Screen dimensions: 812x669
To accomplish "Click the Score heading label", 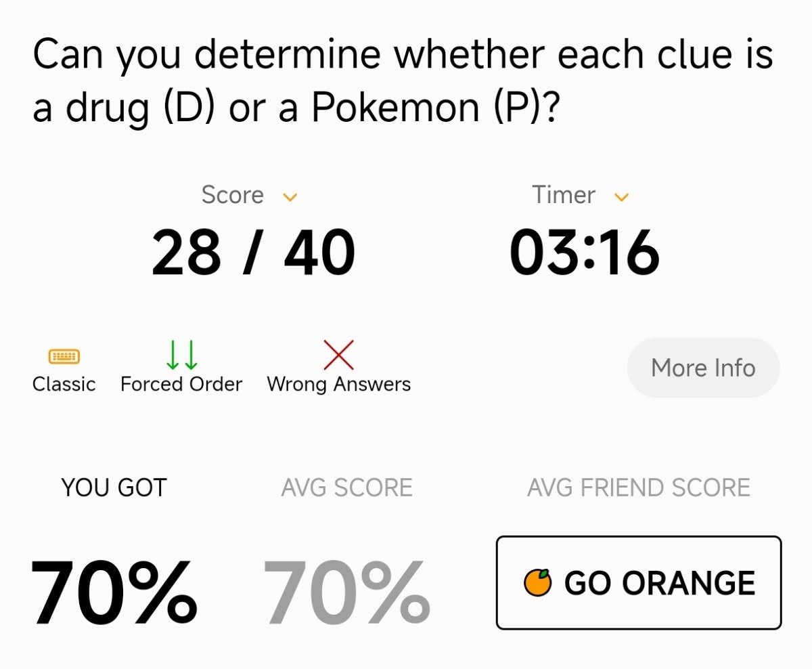I will [232, 196].
